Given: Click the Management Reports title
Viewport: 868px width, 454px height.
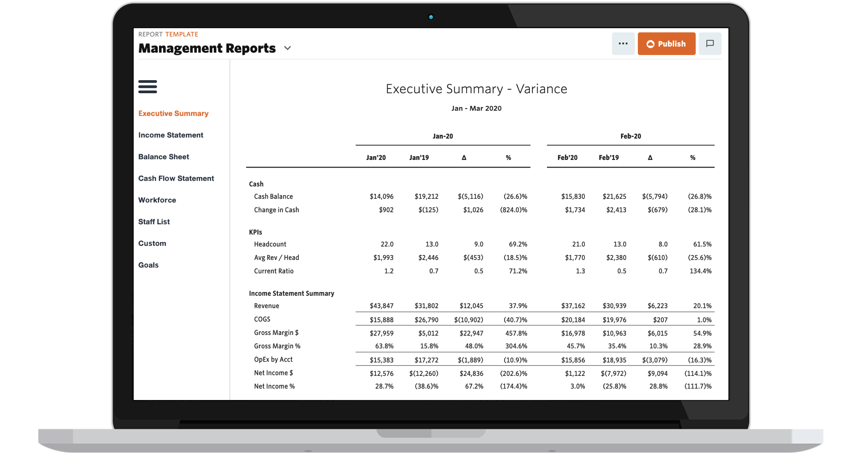Looking at the screenshot, I should (x=207, y=48).
